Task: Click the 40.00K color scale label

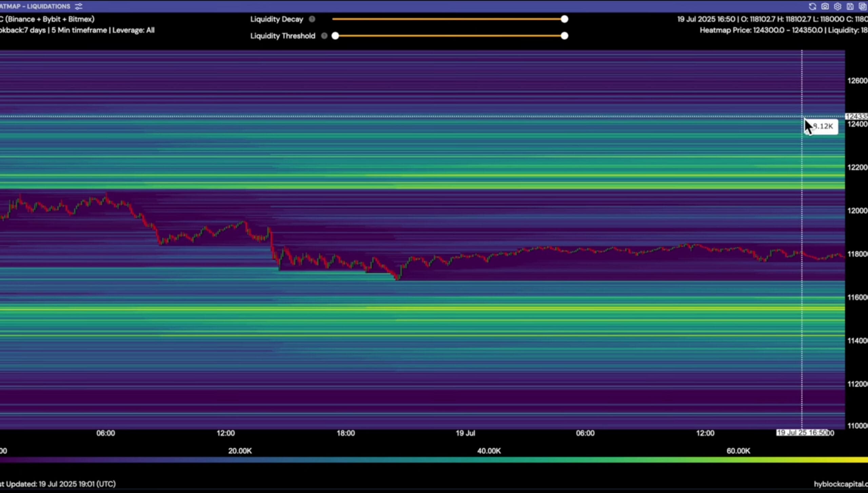Action: (x=489, y=451)
